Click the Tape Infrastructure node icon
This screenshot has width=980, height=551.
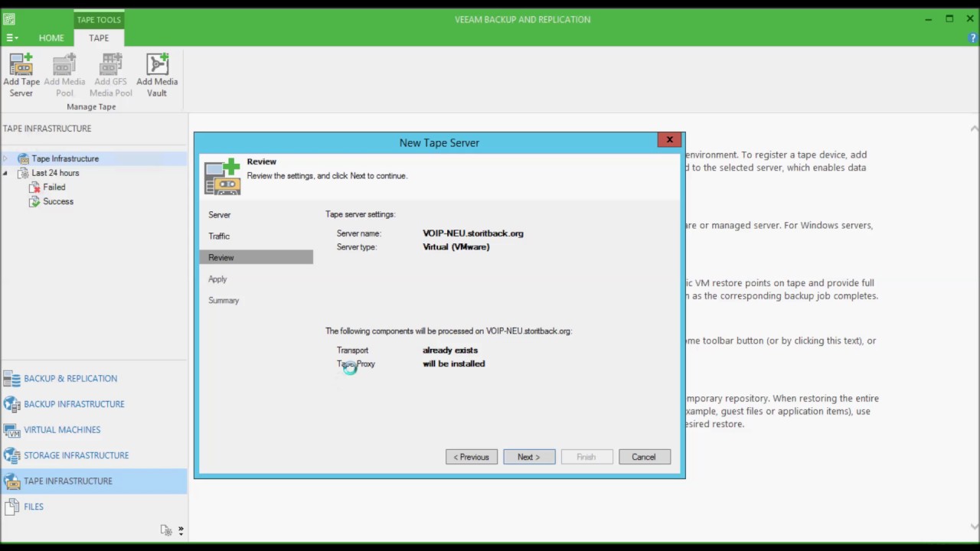tap(23, 158)
